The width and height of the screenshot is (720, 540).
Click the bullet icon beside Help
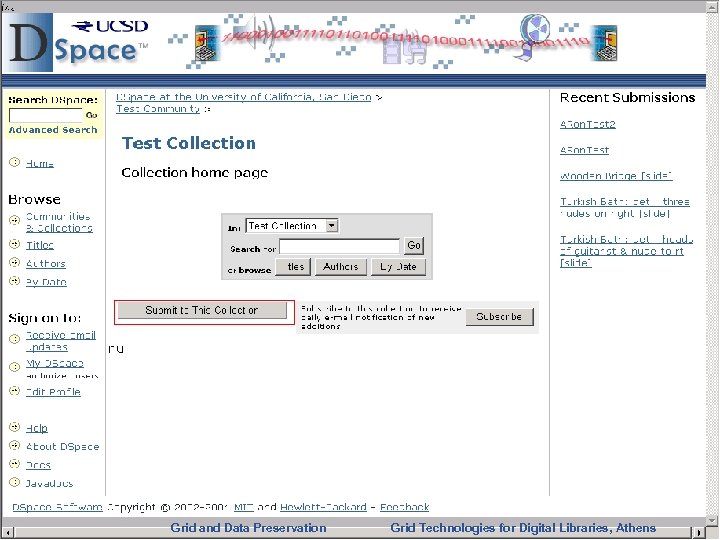15,427
